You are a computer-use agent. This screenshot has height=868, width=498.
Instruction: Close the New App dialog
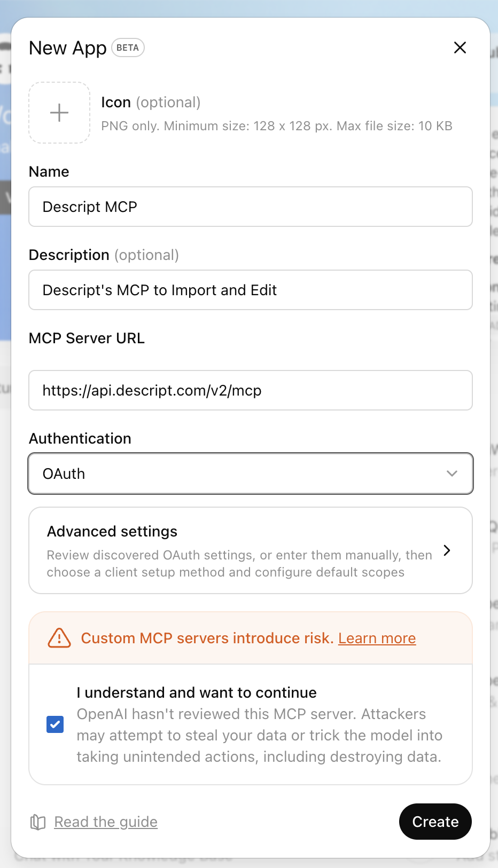click(x=460, y=48)
